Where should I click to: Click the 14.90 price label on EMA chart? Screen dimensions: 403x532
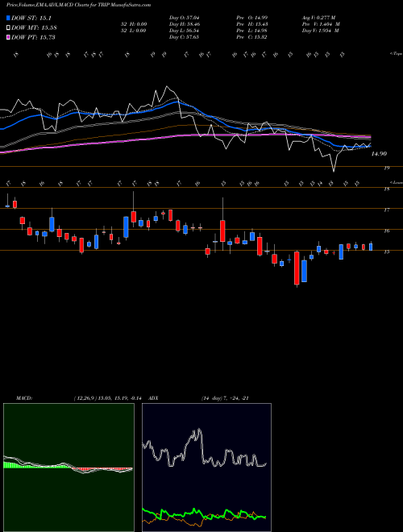click(x=379, y=154)
